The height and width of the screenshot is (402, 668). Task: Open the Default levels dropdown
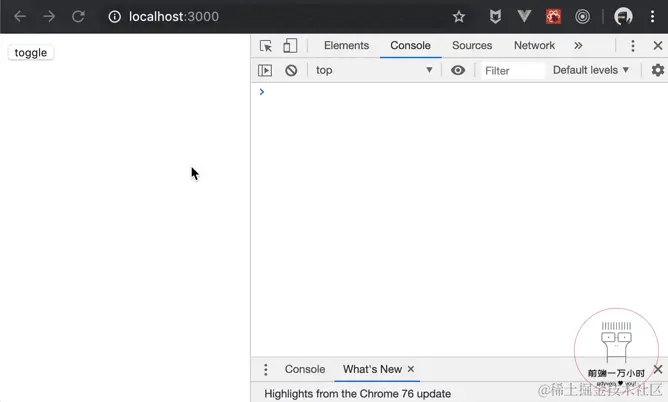pyautogui.click(x=590, y=70)
